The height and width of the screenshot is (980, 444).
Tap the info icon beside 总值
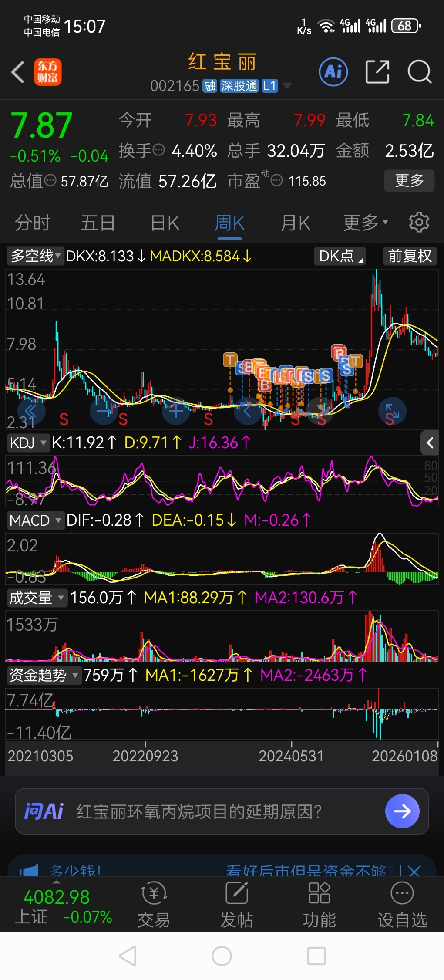pos(50,180)
